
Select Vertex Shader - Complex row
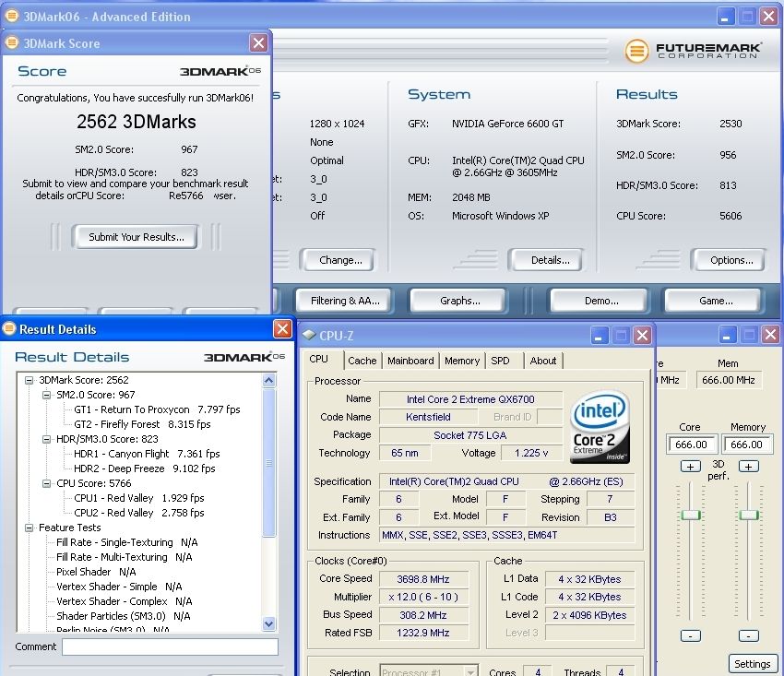click(124, 601)
